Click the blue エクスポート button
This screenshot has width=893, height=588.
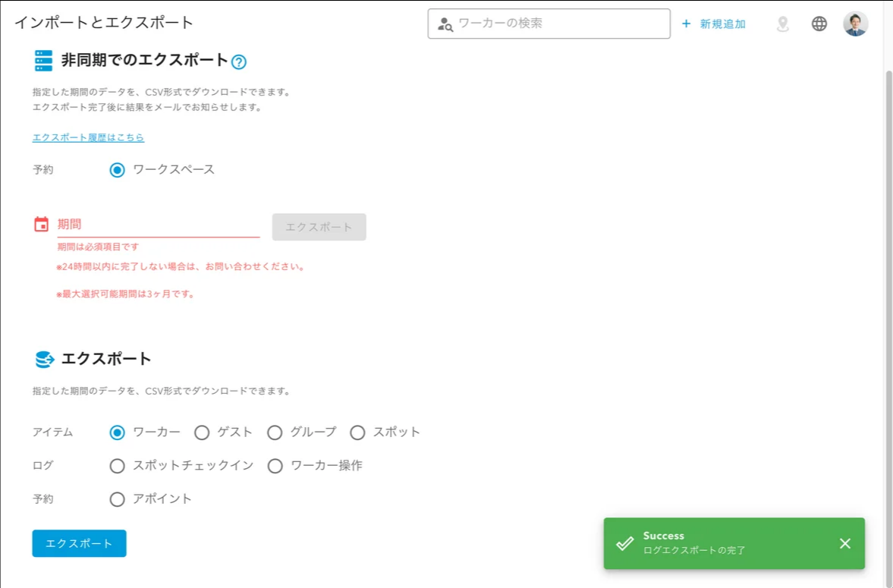(x=79, y=543)
